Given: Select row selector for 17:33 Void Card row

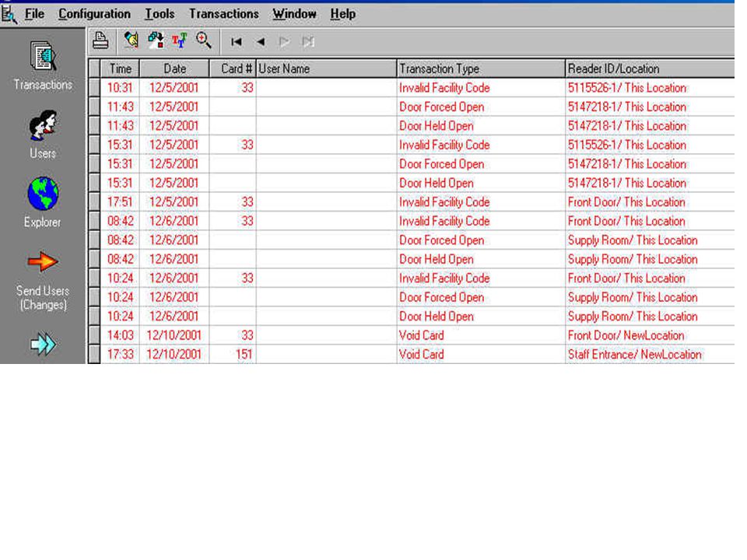Looking at the screenshot, I should pyautogui.click(x=94, y=355).
